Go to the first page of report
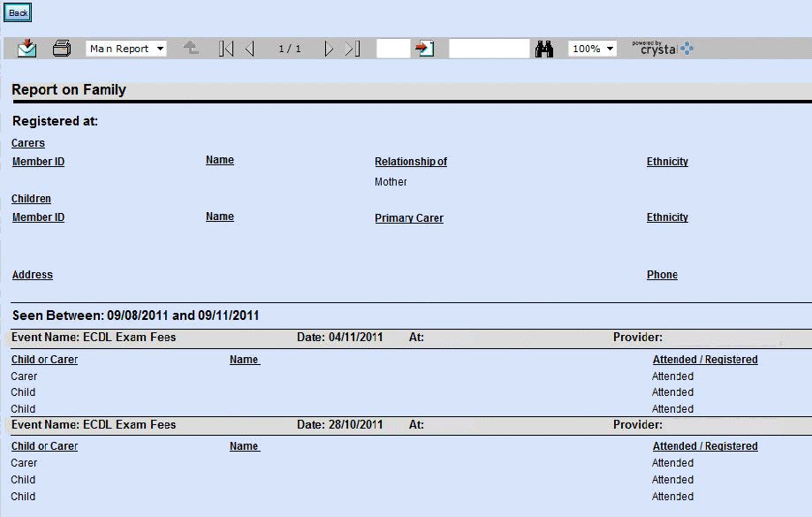Screen dimensions: 812x517 coord(226,49)
